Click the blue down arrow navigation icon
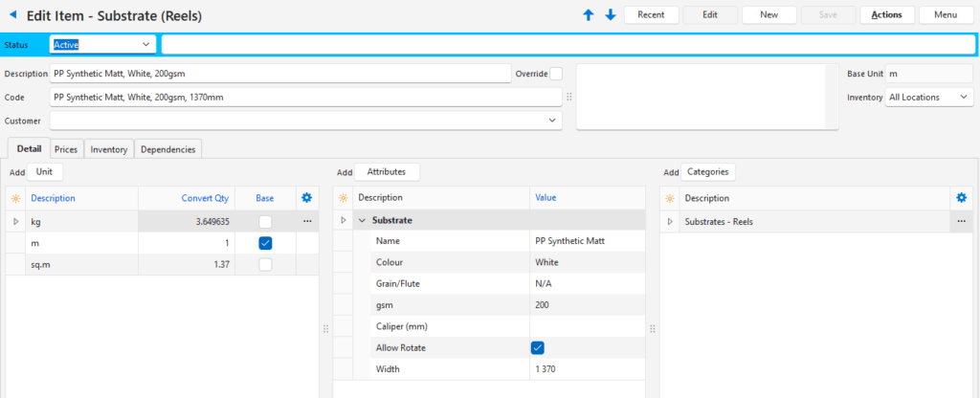The height and width of the screenshot is (398, 980). point(611,15)
